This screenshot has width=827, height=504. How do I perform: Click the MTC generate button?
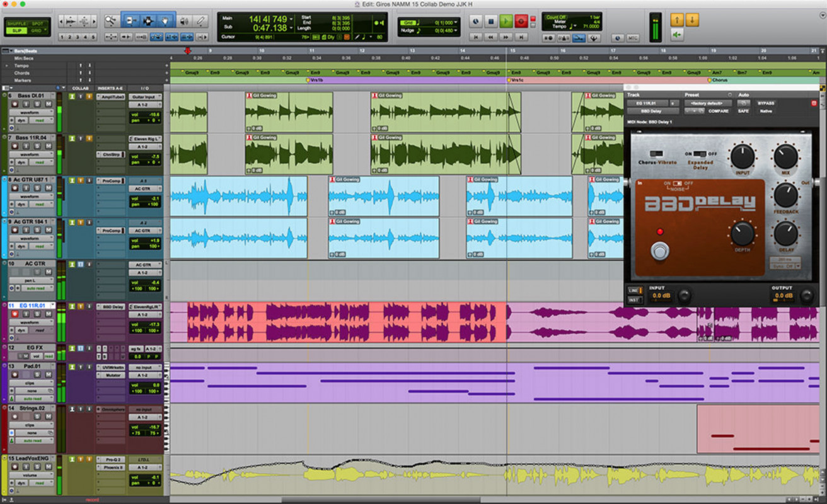click(x=632, y=38)
